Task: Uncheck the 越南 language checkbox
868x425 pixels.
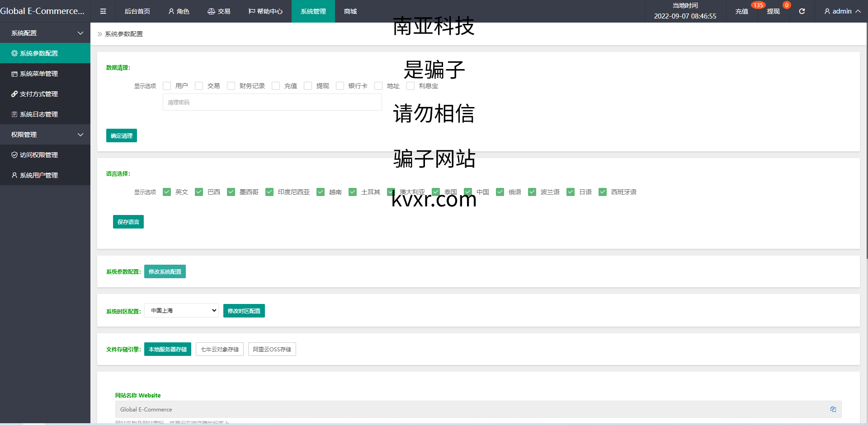Action: (x=321, y=192)
